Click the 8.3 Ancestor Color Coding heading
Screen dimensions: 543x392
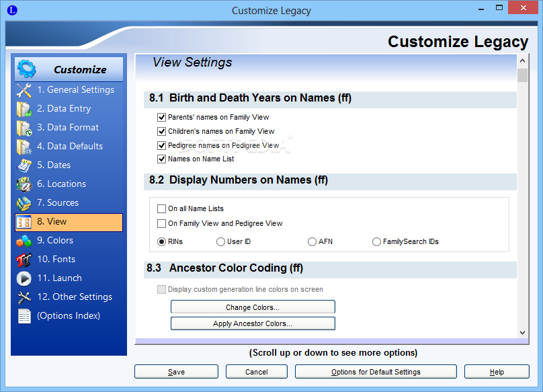point(224,268)
